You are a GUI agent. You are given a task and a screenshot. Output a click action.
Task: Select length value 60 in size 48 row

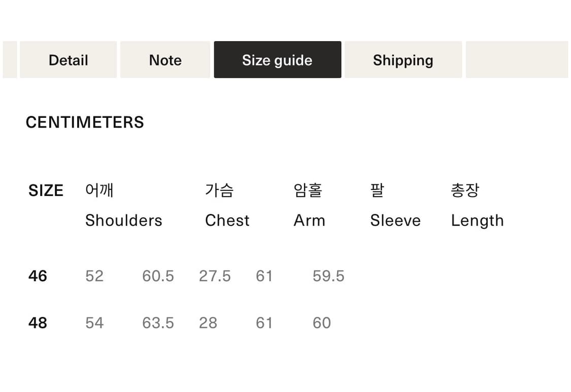[x=322, y=322]
